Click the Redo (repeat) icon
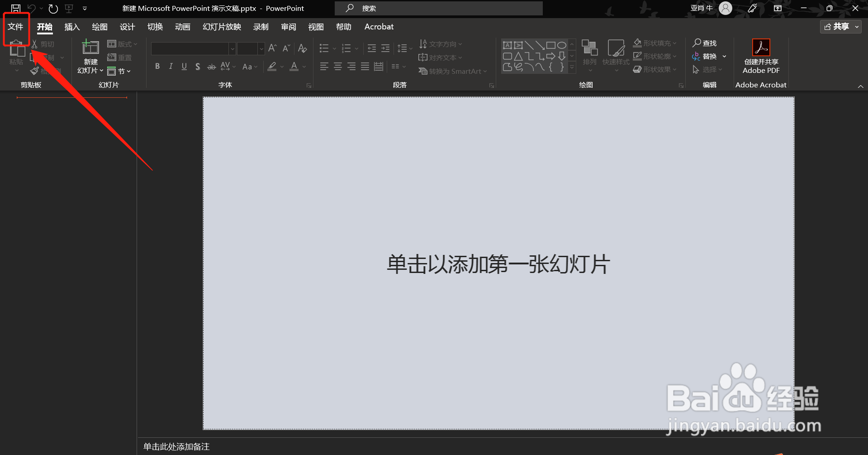868x455 pixels. point(53,8)
